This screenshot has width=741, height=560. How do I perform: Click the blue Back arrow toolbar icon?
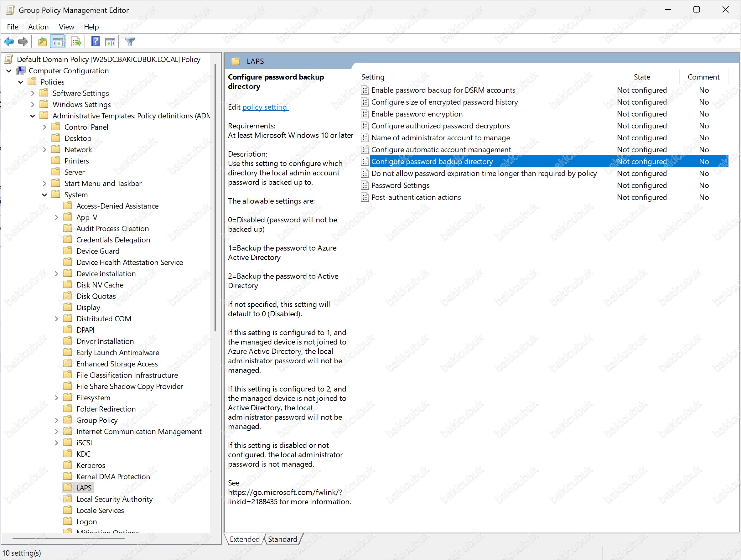pos(9,42)
